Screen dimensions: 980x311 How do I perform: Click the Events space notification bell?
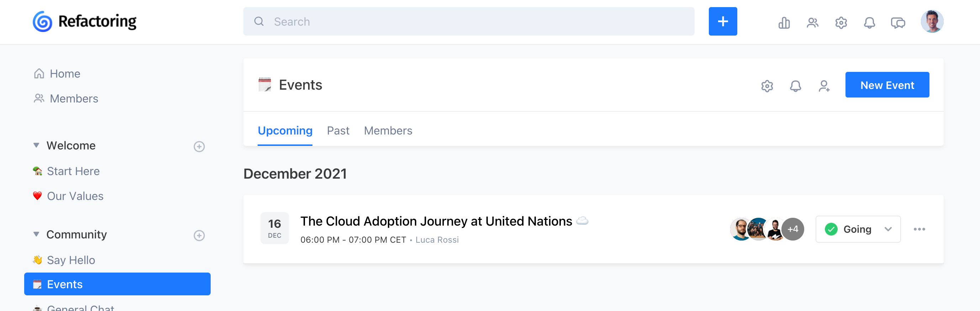796,86
